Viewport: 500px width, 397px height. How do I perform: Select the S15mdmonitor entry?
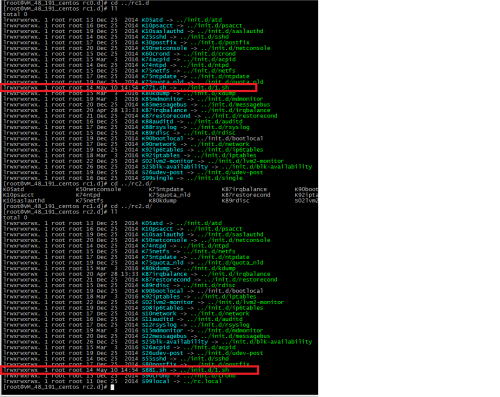(162, 331)
